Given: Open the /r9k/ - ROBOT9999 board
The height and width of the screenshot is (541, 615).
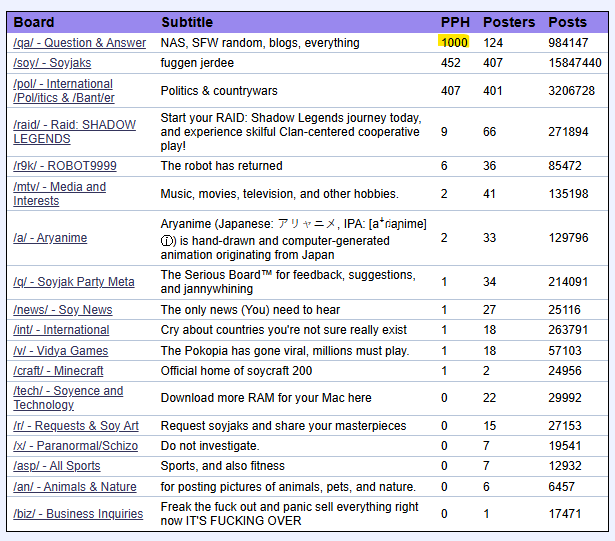Looking at the screenshot, I should click(65, 166).
